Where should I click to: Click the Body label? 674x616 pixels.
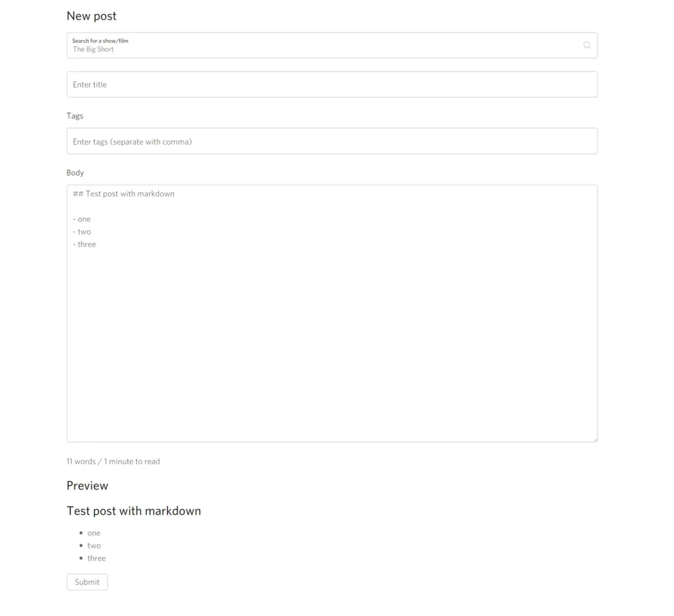[75, 173]
